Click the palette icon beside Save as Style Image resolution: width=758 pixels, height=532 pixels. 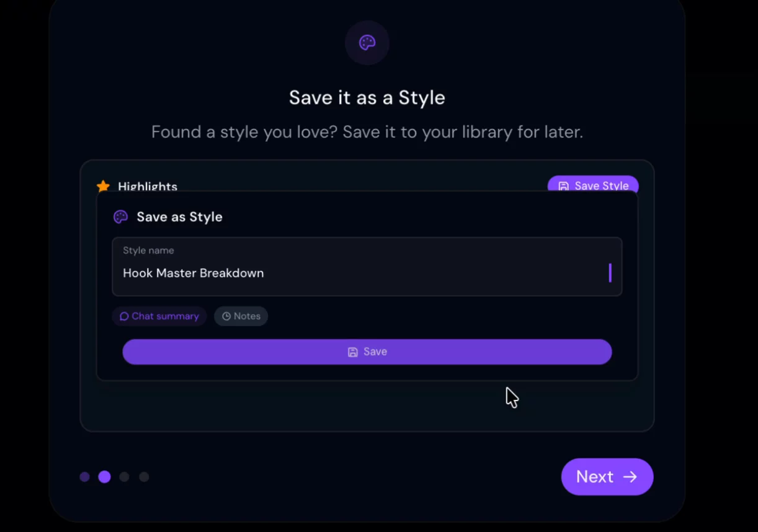coord(120,217)
